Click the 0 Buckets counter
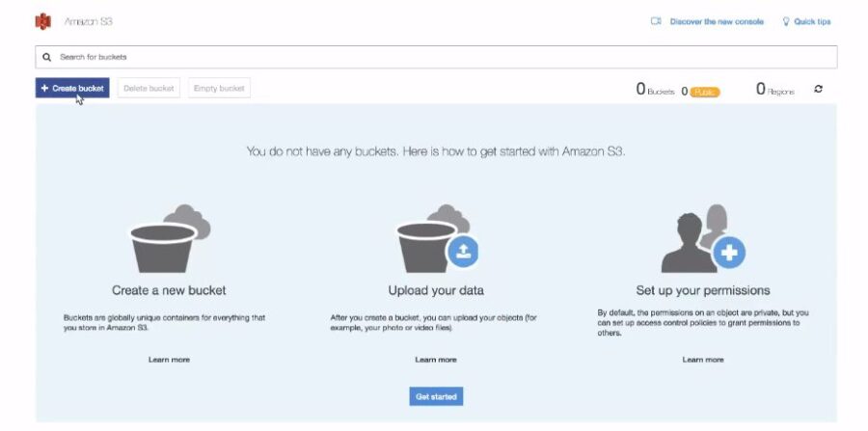Viewport: 868px width, 431px height. click(655, 89)
